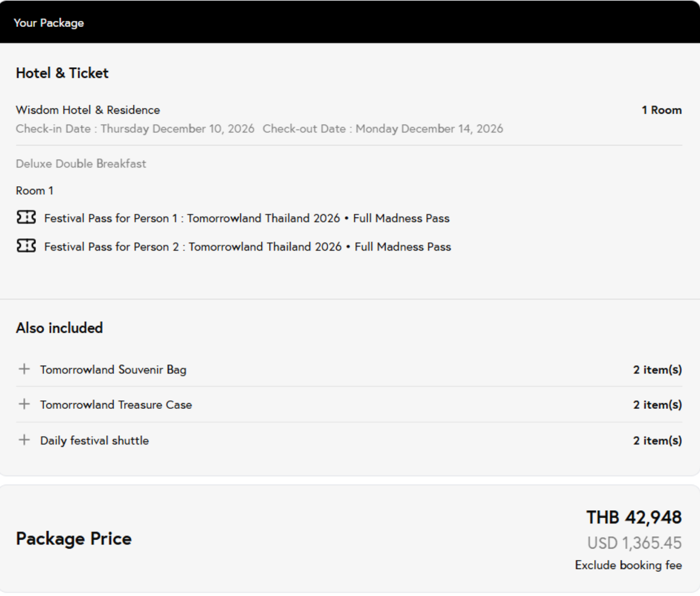Expand the Daily festival shuttle plus icon
700x596 pixels.
[24, 440]
